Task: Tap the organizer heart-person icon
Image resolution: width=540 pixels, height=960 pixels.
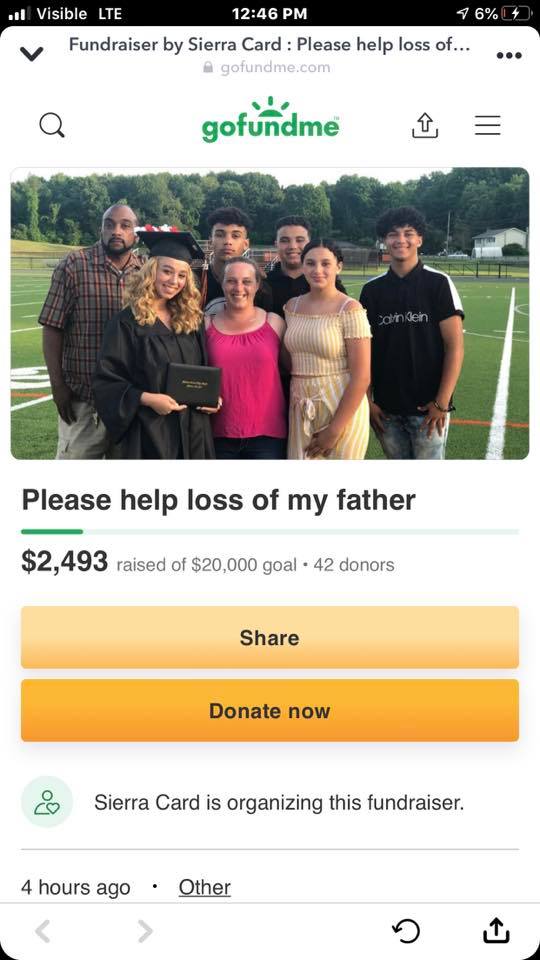Action: [47, 802]
